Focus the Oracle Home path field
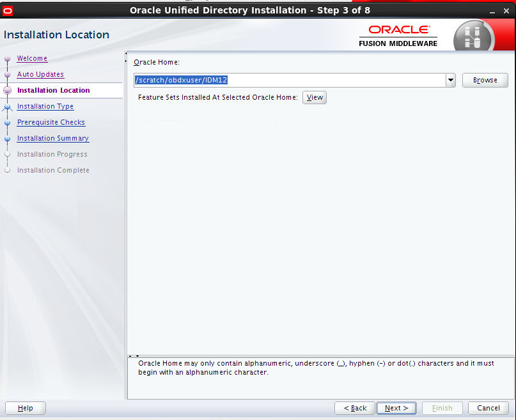The width and height of the screenshot is (516, 420). (x=290, y=81)
